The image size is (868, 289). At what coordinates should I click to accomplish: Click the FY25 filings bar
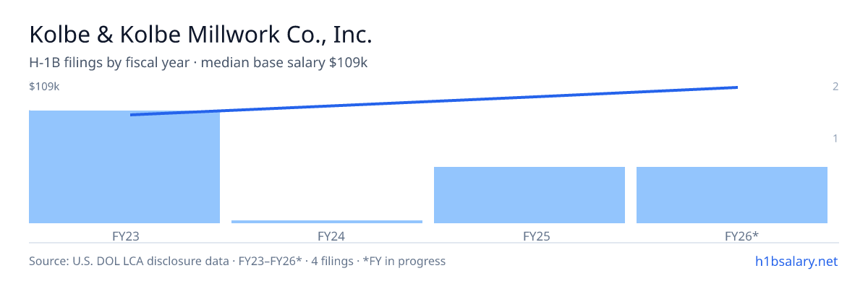click(x=529, y=195)
